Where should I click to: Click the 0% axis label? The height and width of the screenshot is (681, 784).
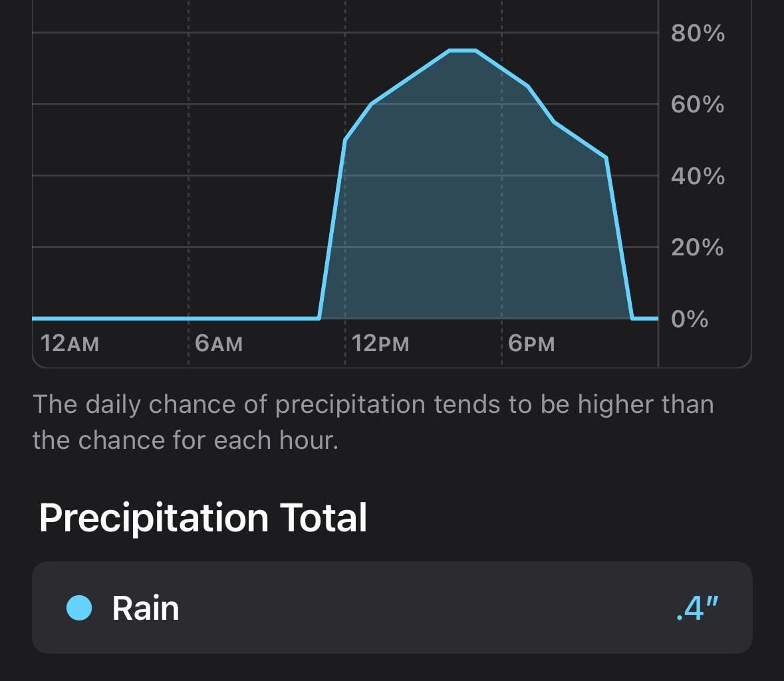tap(690, 320)
